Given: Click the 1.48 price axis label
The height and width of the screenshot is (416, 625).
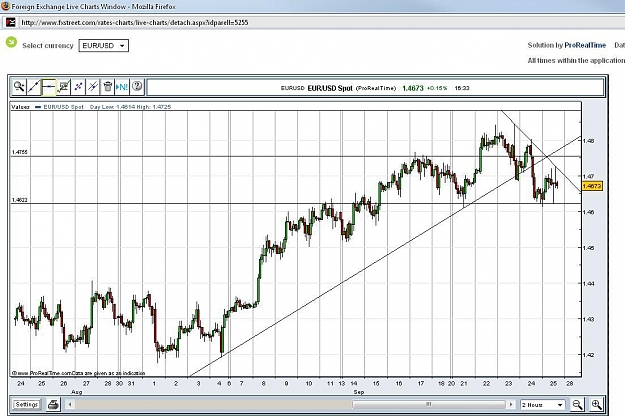Looking at the screenshot, I should point(588,141).
